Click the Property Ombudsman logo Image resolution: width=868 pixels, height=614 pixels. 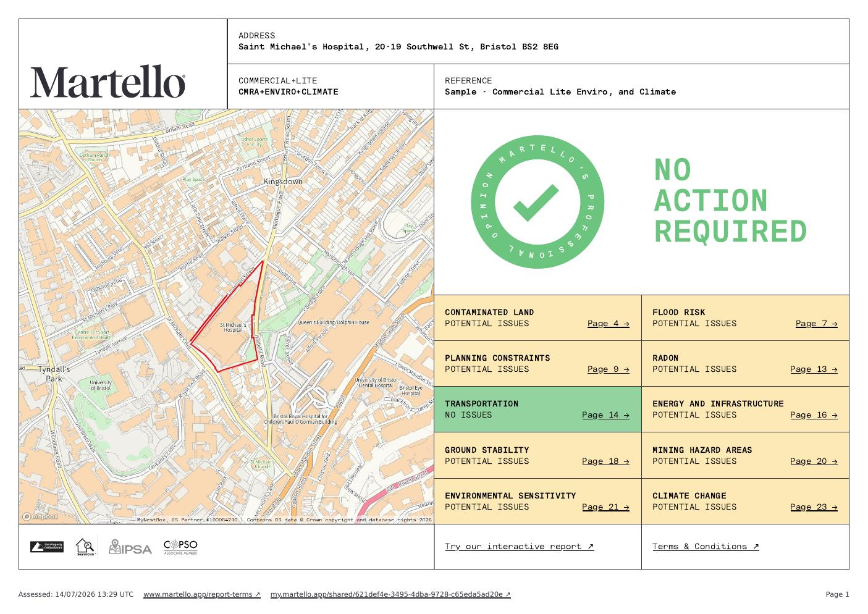46,547
